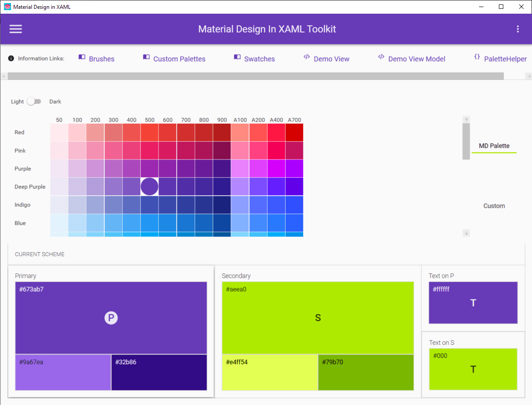Maximize the Material Design in XAML window

[501, 7]
